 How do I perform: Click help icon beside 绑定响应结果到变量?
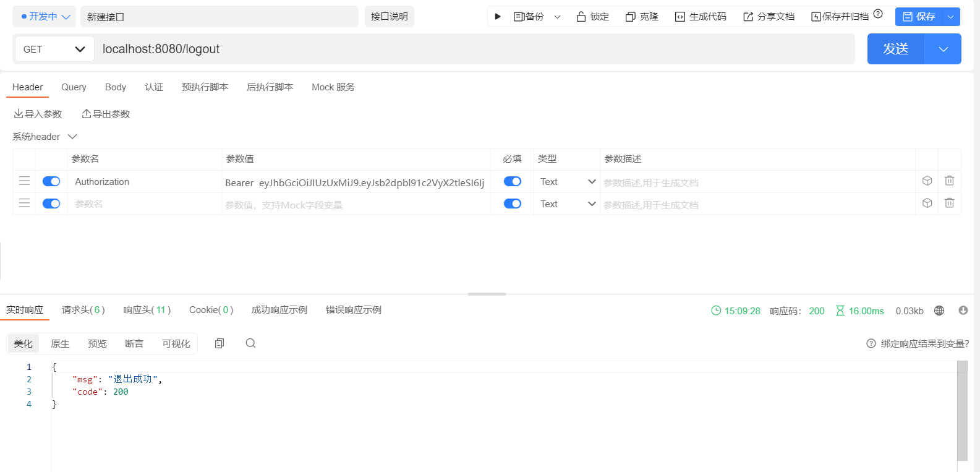(871, 343)
